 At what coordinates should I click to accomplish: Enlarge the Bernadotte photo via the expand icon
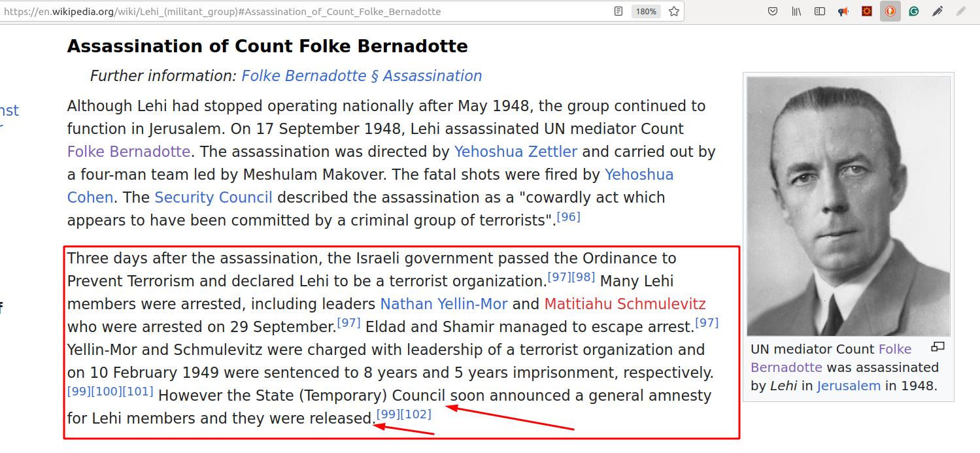pyautogui.click(x=938, y=347)
